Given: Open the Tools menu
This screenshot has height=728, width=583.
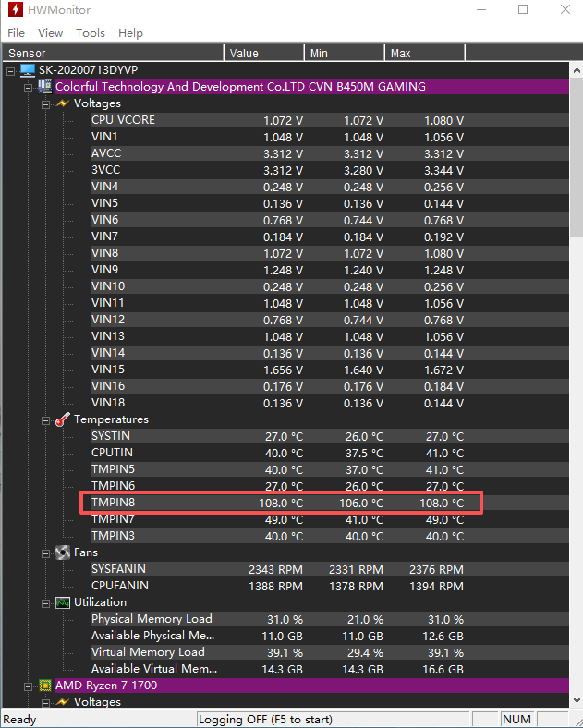Looking at the screenshot, I should (x=91, y=33).
